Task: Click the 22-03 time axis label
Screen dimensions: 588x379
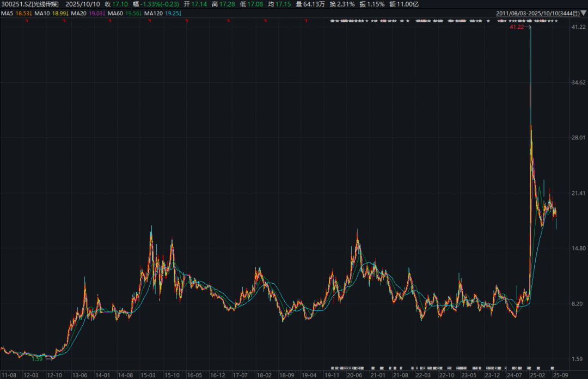Action: pyautogui.click(x=423, y=375)
